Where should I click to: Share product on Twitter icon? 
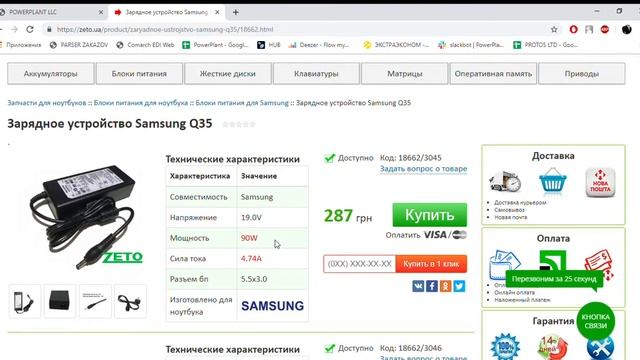[x=459, y=286]
